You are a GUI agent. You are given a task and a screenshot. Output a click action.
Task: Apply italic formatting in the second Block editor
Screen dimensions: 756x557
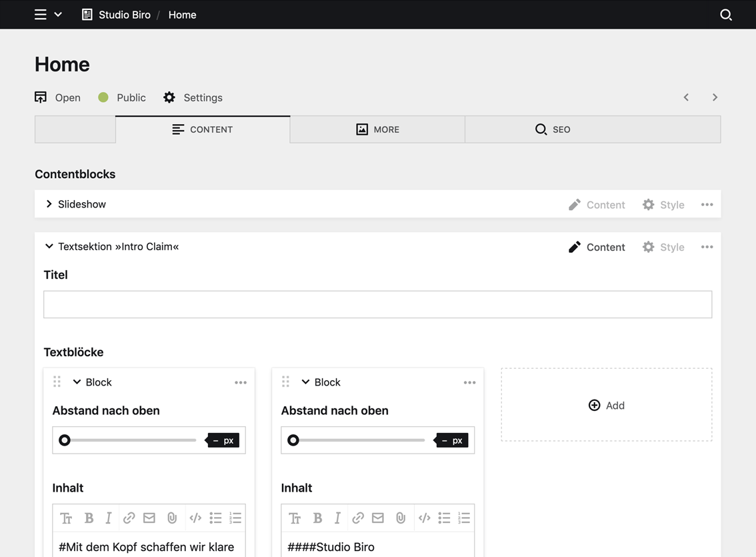(337, 518)
